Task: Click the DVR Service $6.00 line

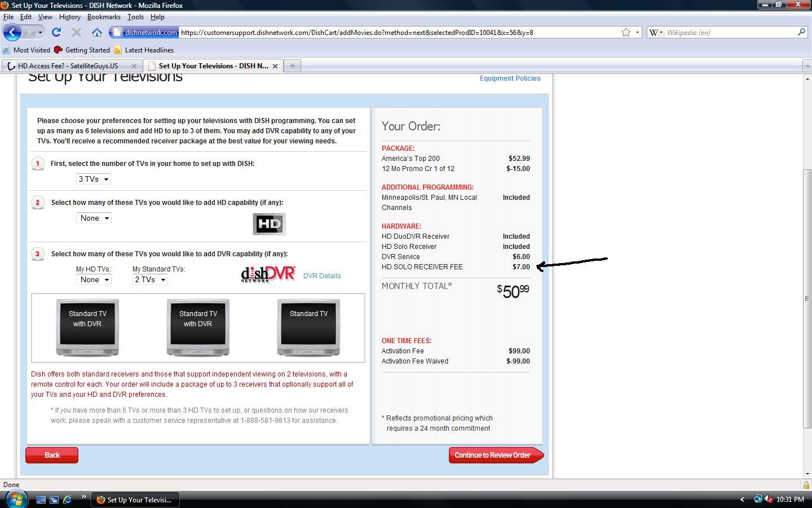Action: pyautogui.click(x=456, y=257)
